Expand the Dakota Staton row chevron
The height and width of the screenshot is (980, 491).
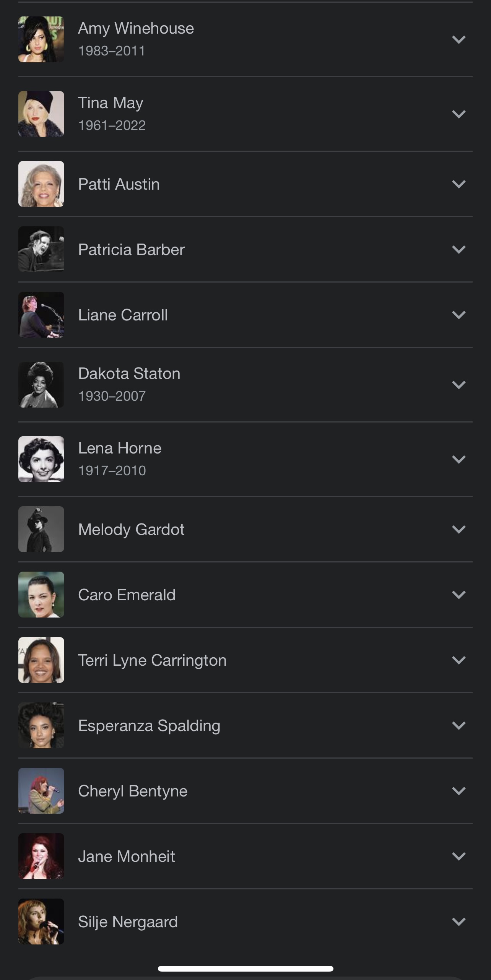click(x=458, y=385)
